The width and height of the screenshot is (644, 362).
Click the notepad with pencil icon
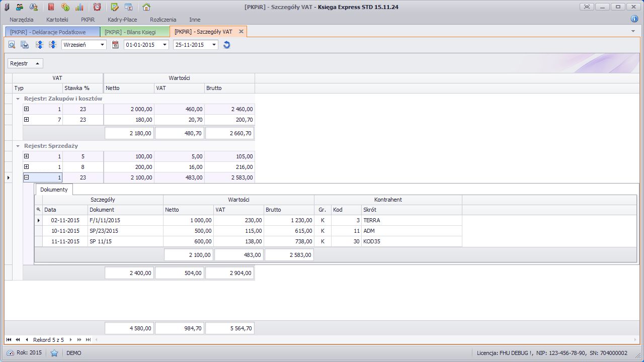pyautogui.click(x=115, y=7)
